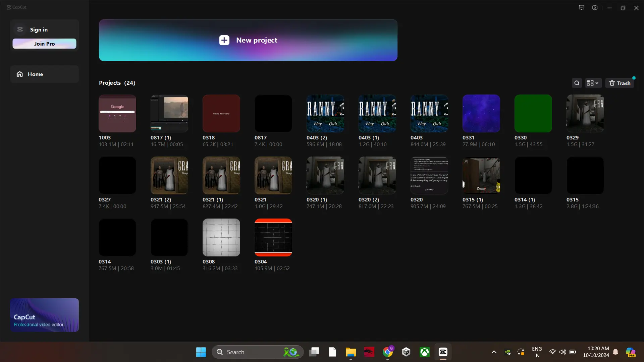This screenshot has width=644, height=362.
Task: Open the Trash button
Action: [x=620, y=83]
